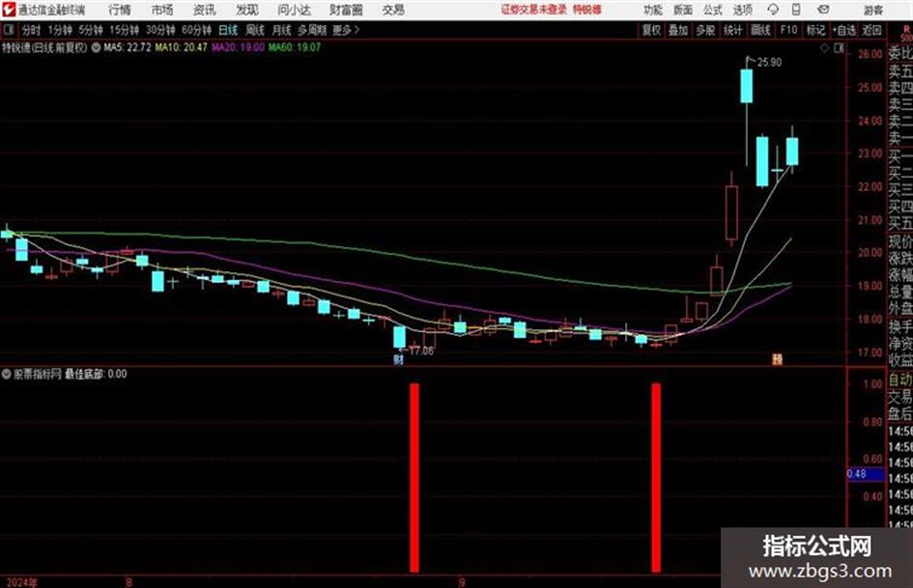Switch to 月线 monthly period
This screenshot has height=588, width=913.
[282, 30]
